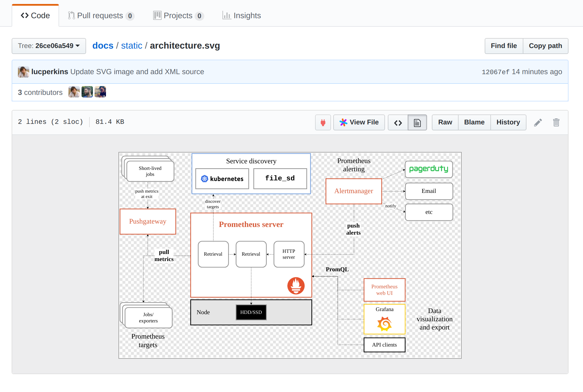This screenshot has height=392, width=583.
Task: Switch to the Insights tab
Action: pos(241,16)
